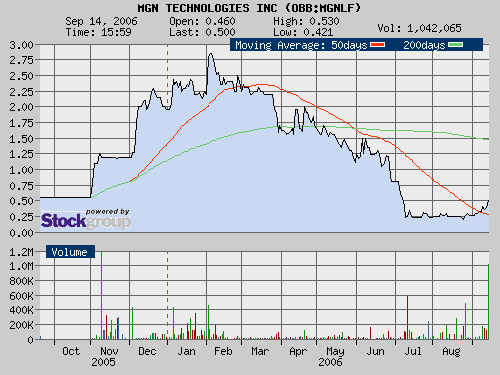500x375 pixels.
Task: Click the 'Dec' month label
Action: 147,351
